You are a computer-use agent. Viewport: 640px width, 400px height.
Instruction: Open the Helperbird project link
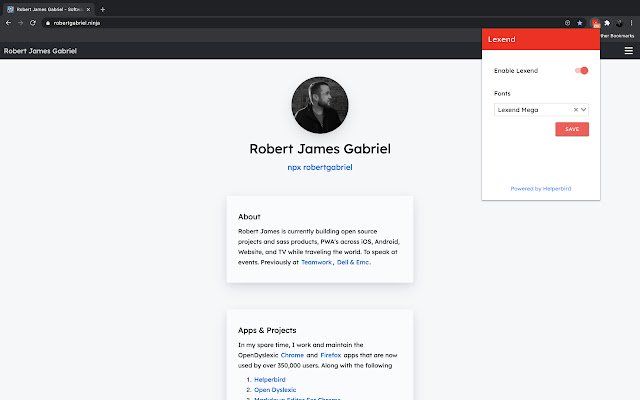point(270,380)
